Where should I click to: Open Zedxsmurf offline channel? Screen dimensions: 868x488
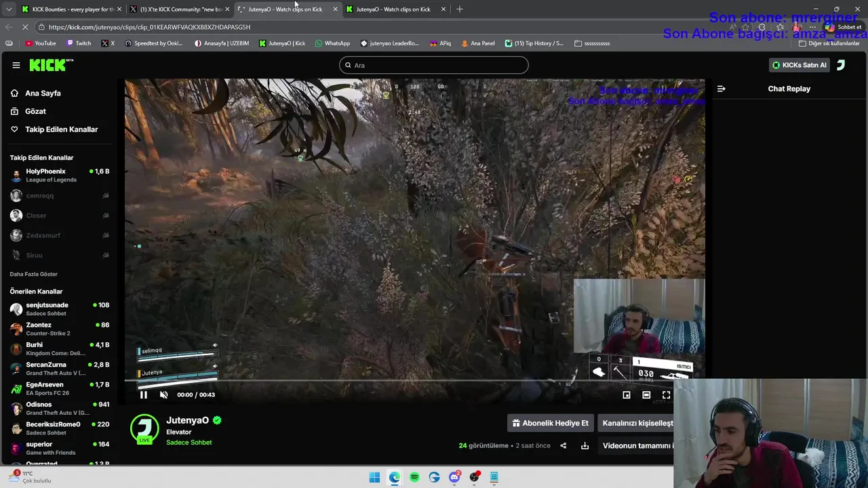click(60, 235)
